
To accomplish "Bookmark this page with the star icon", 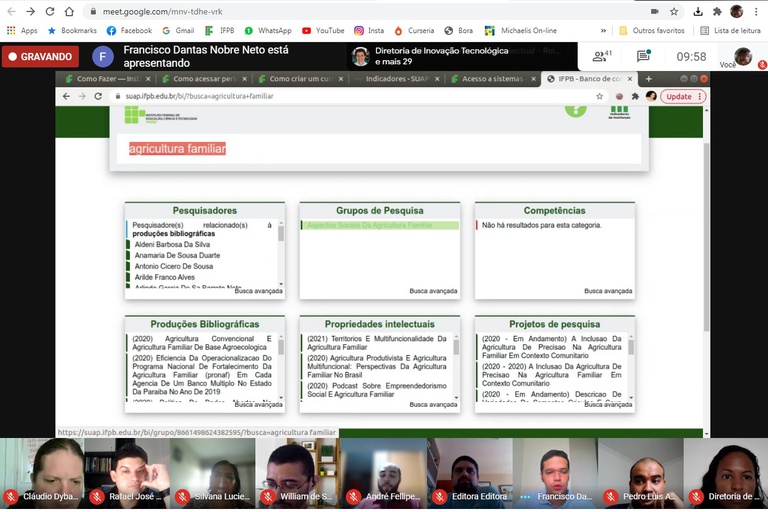I will 674,11.
